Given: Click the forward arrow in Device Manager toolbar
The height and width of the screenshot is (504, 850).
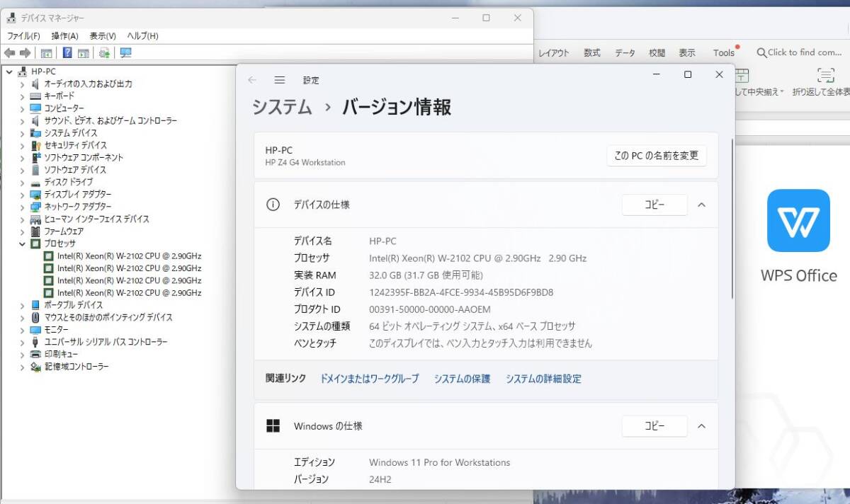Looking at the screenshot, I should pos(25,53).
